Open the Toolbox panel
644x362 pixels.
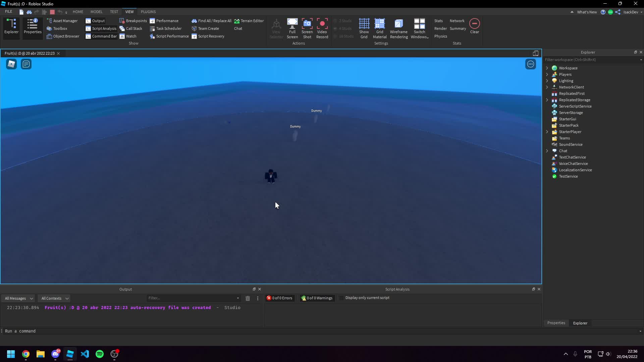57,28
